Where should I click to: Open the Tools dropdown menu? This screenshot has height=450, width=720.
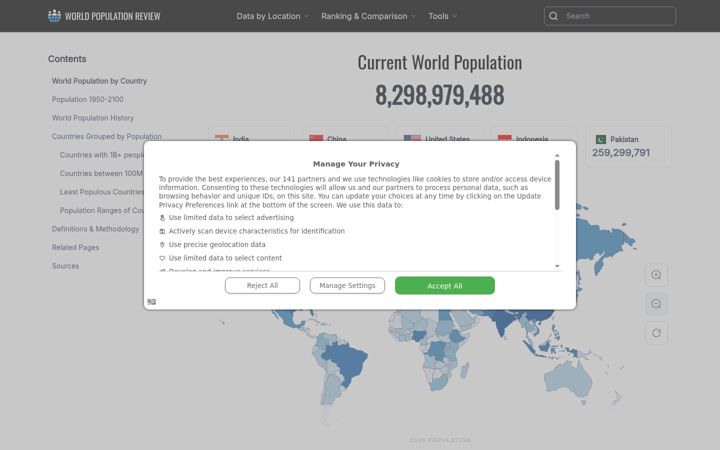coord(443,16)
